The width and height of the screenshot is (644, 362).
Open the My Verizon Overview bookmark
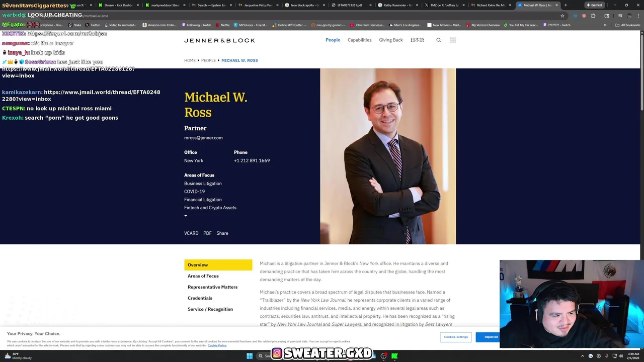click(483, 25)
